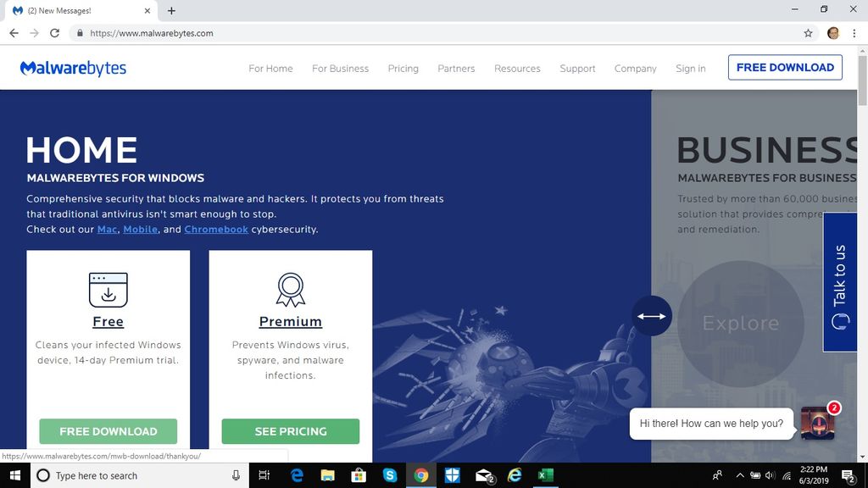Image resolution: width=868 pixels, height=488 pixels.
Task: Click the Explore slider handle arrows
Action: [651, 316]
